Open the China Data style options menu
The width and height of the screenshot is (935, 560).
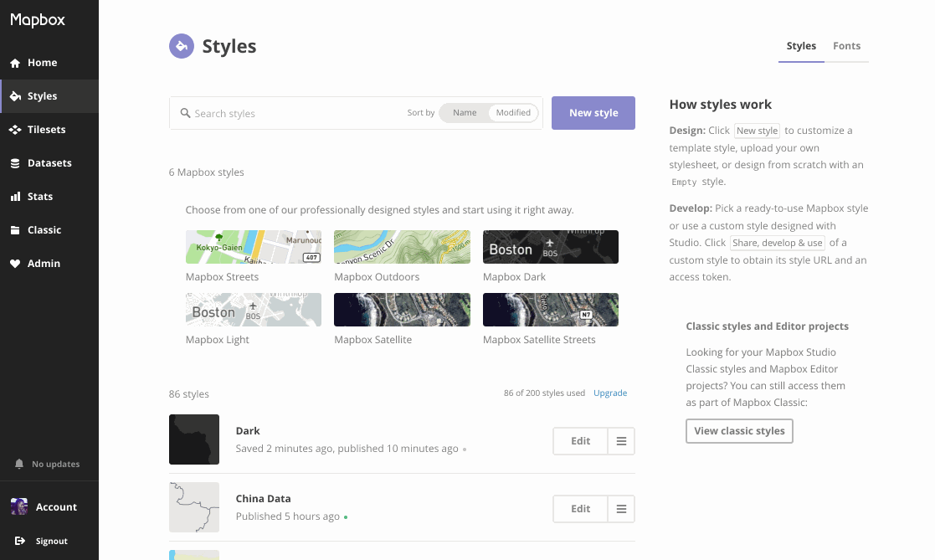[621, 509]
